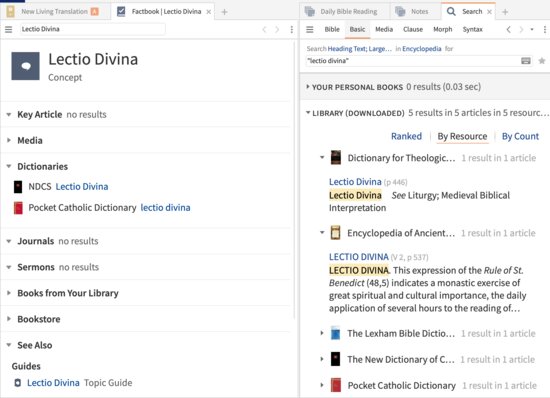550x398 pixels.
Task: Open Lectio Divina Topic Guide link
Action: pos(53,383)
